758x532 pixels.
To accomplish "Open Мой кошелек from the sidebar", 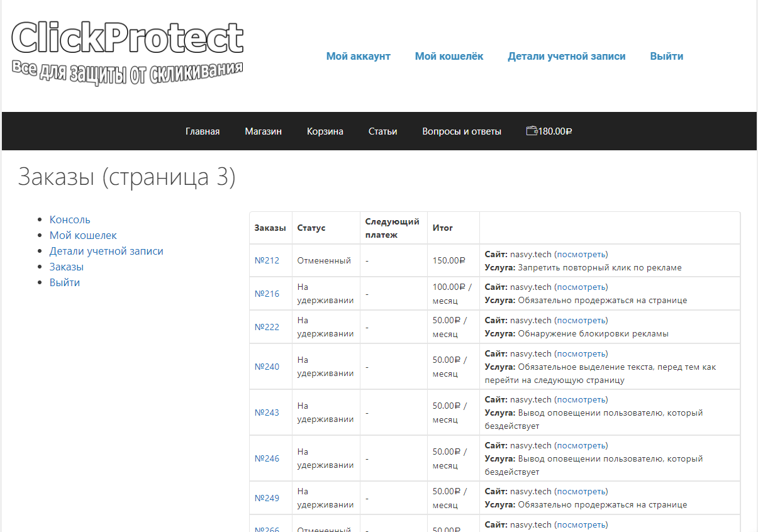I will (x=83, y=235).
